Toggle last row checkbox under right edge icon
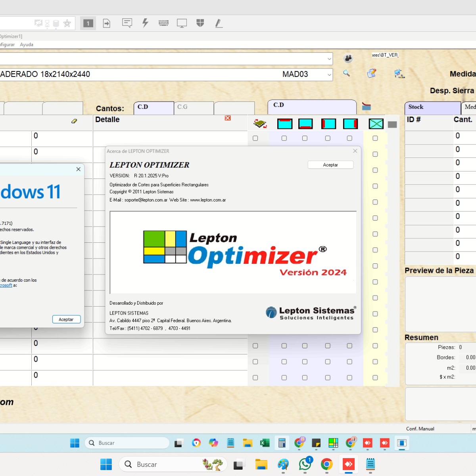The width and height of the screenshot is (476, 476). [349, 378]
